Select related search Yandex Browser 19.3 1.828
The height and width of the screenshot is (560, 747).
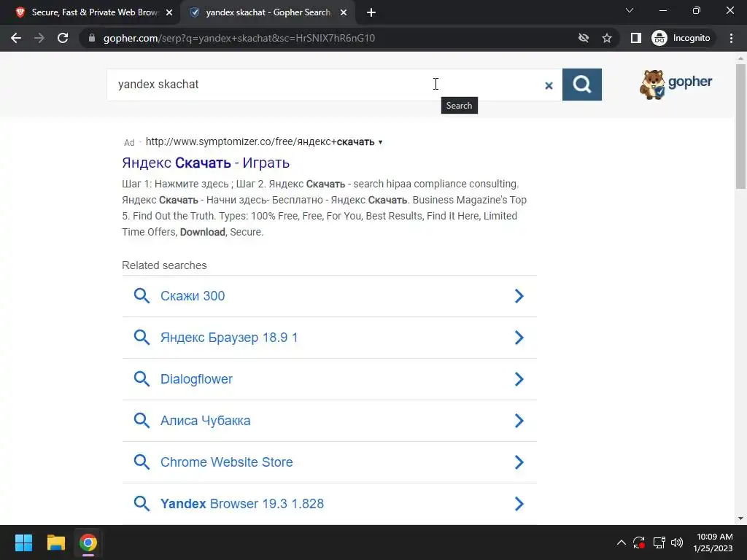329,504
